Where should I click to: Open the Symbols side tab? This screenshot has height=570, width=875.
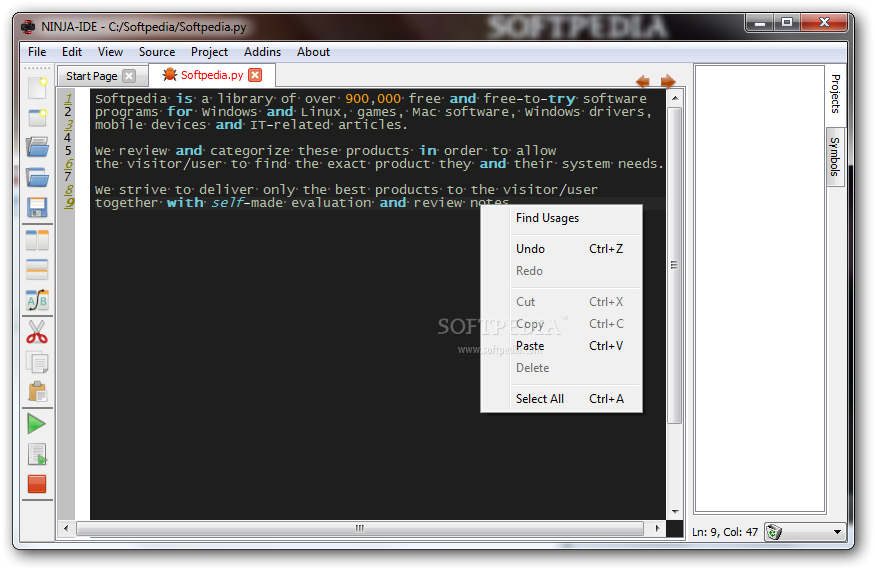(x=835, y=156)
